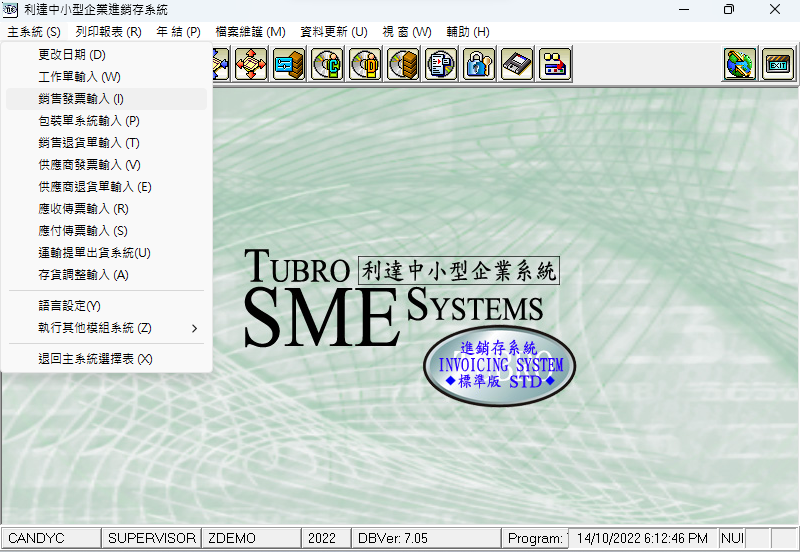Click DBVer: 7.05 in status bar
800x552 pixels.
point(426,538)
